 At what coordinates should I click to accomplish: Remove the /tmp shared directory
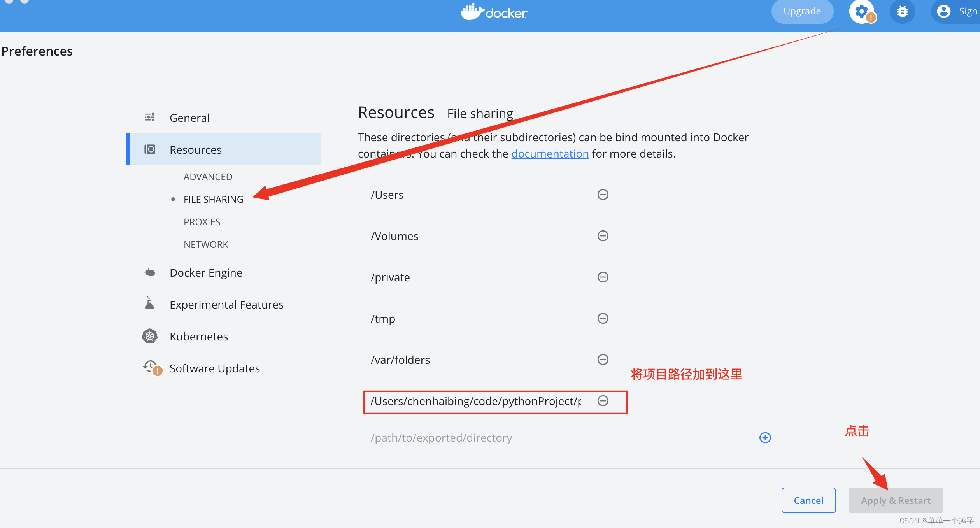coord(603,318)
